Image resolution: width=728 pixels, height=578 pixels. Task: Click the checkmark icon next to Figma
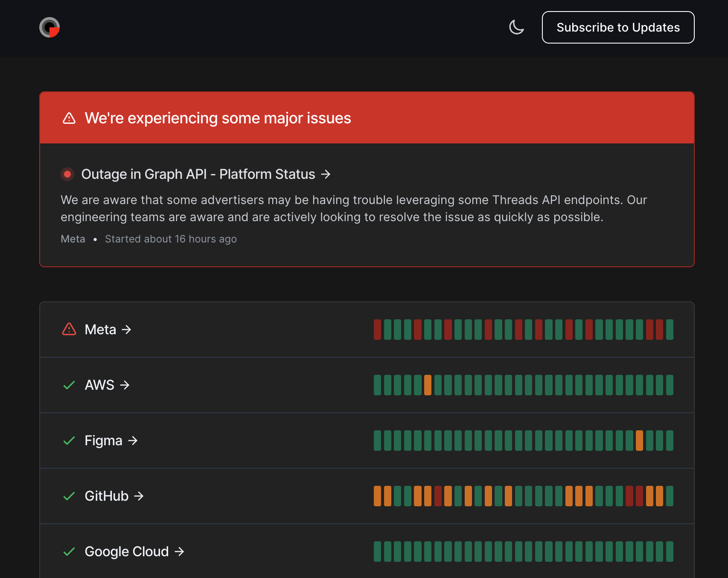(x=68, y=441)
